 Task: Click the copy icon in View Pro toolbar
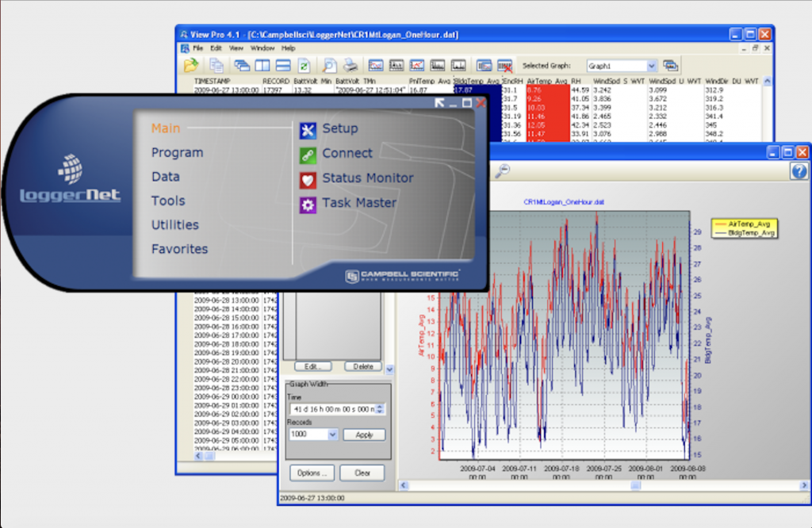coord(216,65)
